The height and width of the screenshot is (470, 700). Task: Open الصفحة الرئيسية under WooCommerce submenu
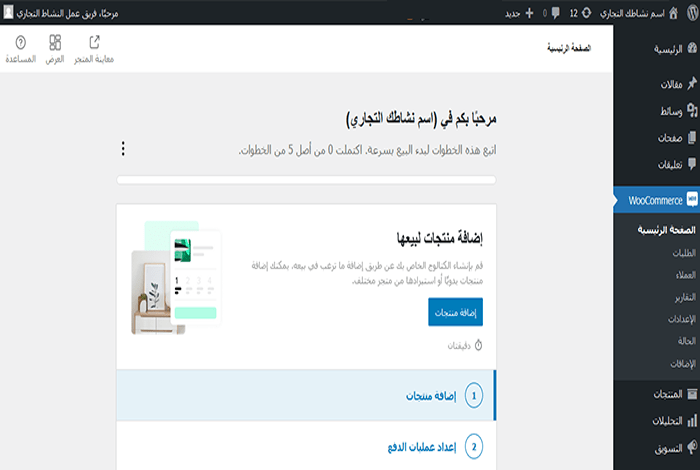point(666,230)
